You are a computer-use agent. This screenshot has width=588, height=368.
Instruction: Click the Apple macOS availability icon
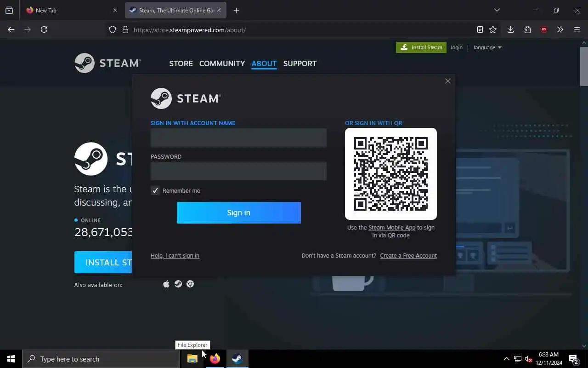pos(166,284)
